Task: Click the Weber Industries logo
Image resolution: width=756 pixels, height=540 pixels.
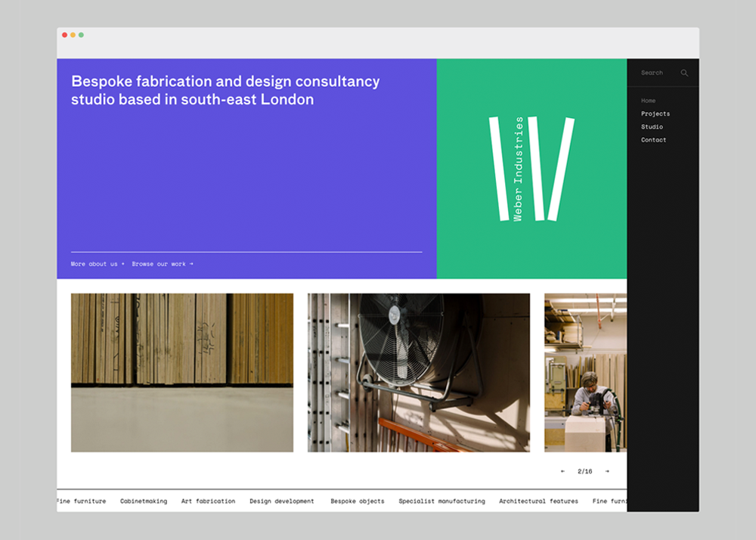Action: 531,169
